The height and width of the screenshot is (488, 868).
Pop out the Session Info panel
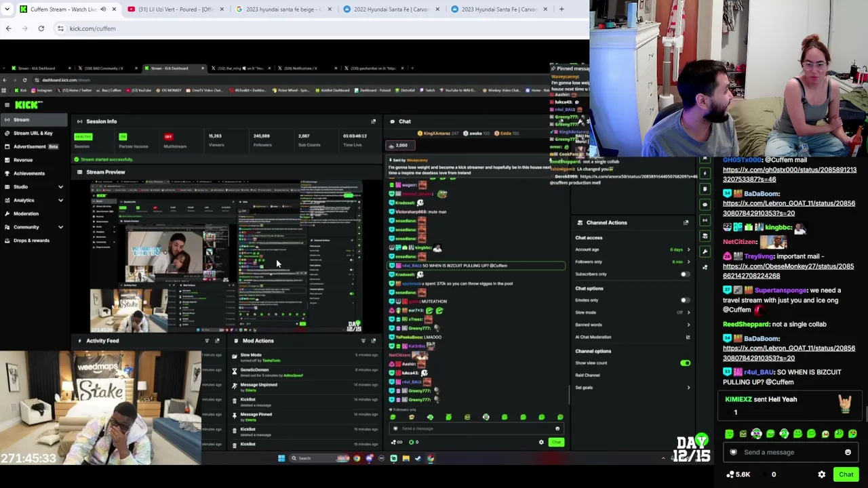click(373, 121)
